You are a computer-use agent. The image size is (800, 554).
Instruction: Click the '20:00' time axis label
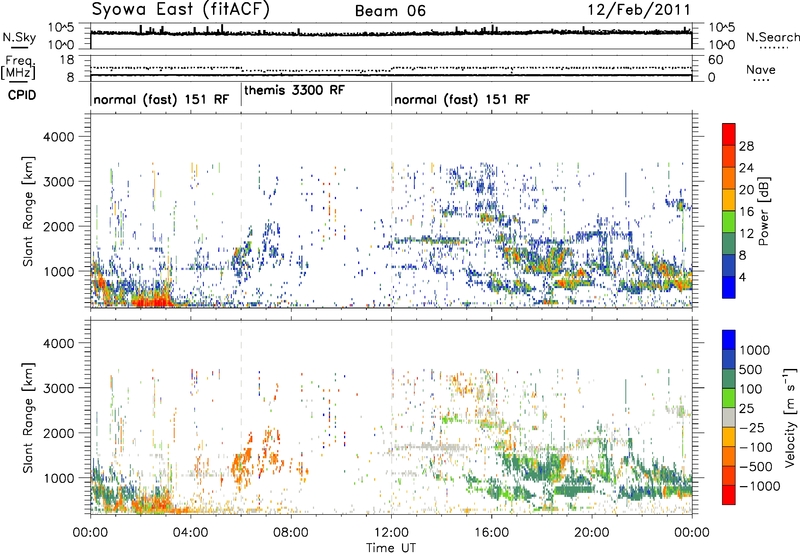point(592,533)
